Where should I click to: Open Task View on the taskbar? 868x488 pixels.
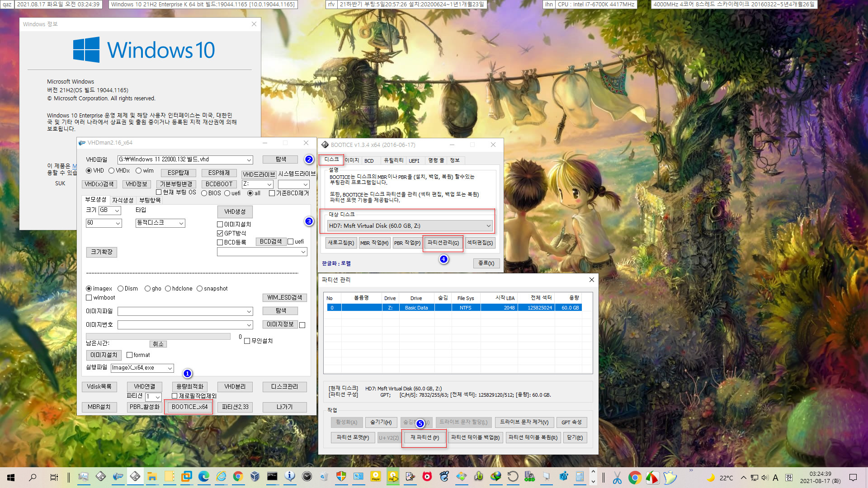point(54,477)
